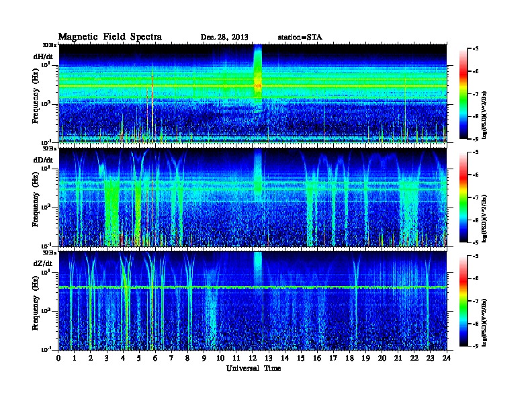This screenshot has width=532, height=411.
Task: Click the date text "Dec. 28, 2013"
Action: point(224,37)
